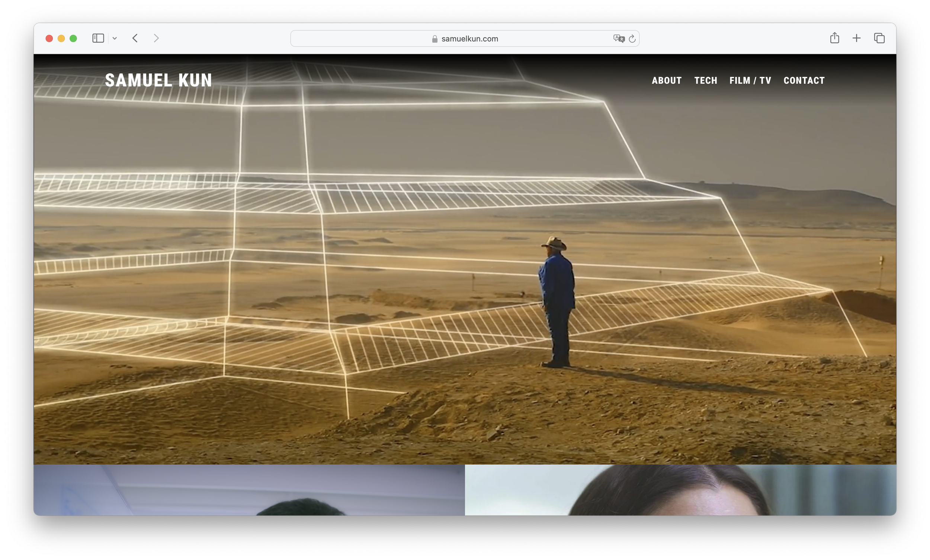Reload the samuelkun.com page
Image resolution: width=930 pixels, height=560 pixels.
tap(632, 38)
